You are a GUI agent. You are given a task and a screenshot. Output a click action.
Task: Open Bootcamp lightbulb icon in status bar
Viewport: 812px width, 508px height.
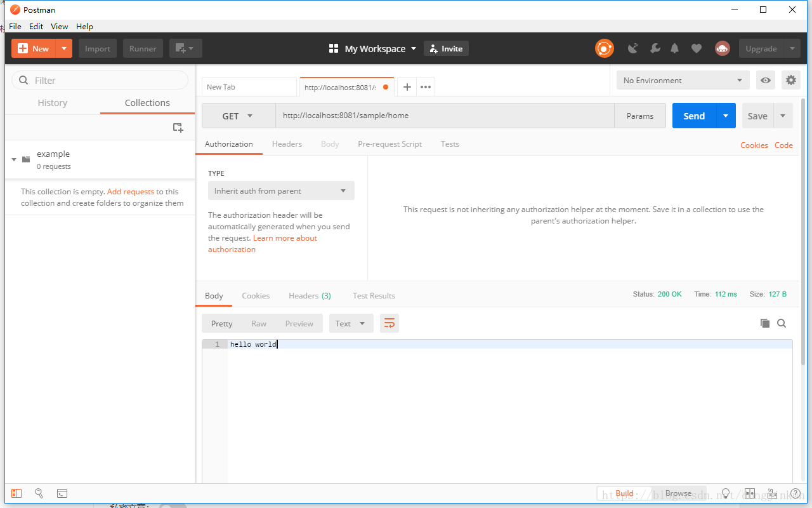click(726, 493)
